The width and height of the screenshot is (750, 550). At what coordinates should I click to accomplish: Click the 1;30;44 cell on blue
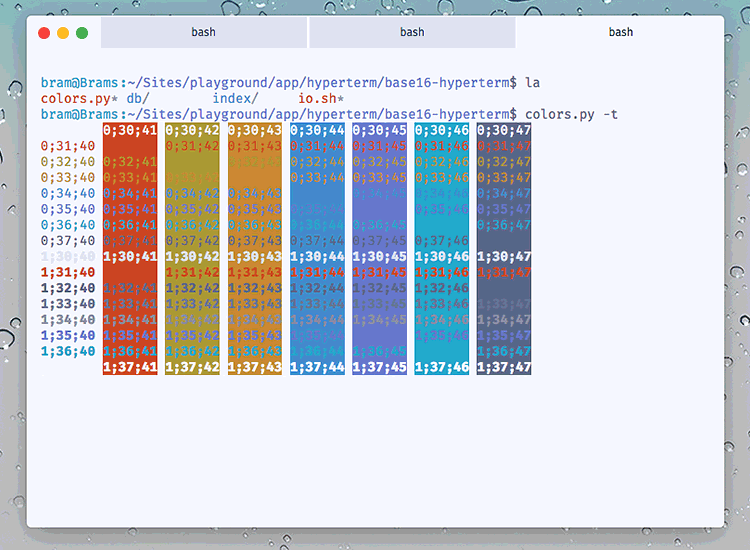coord(317,256)
